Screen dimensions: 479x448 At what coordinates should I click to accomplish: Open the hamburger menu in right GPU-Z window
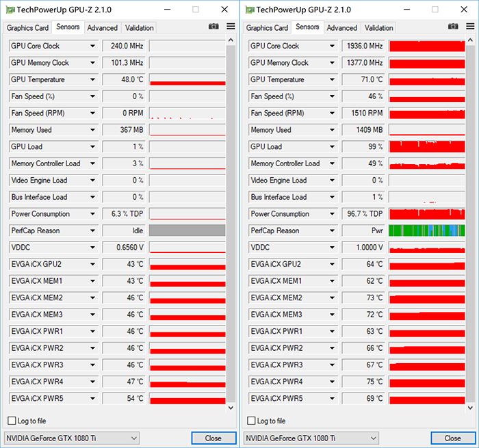470,26
